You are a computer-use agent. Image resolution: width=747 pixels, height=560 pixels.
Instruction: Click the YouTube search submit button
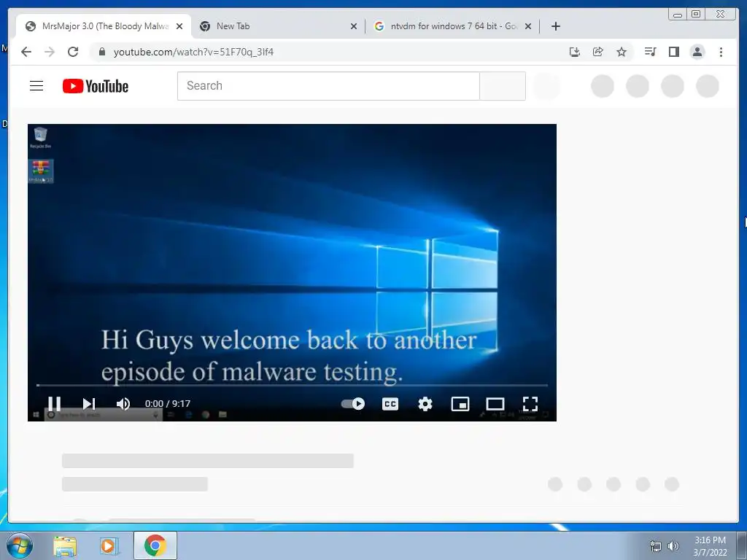tap(503, 86)
